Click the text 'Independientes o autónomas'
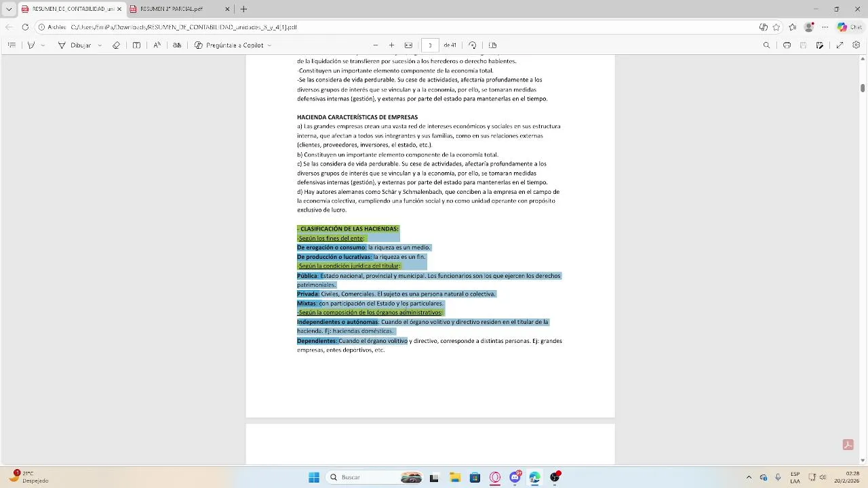 tap(337, 322)
